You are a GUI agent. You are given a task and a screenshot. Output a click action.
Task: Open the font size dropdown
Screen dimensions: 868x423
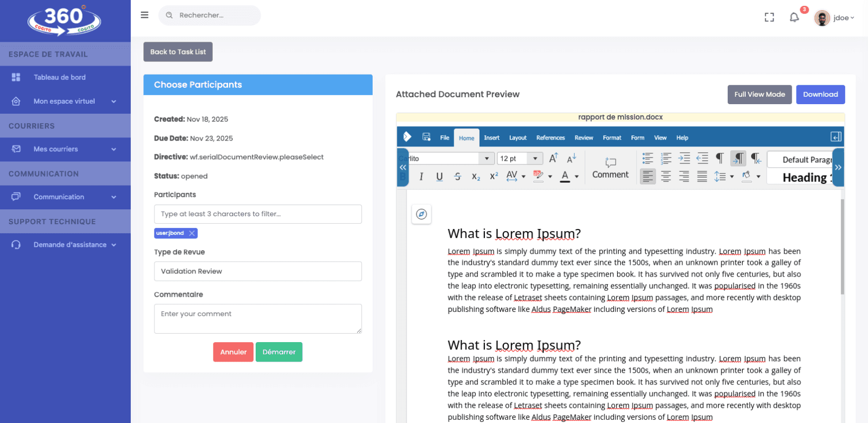coord(535,159)
